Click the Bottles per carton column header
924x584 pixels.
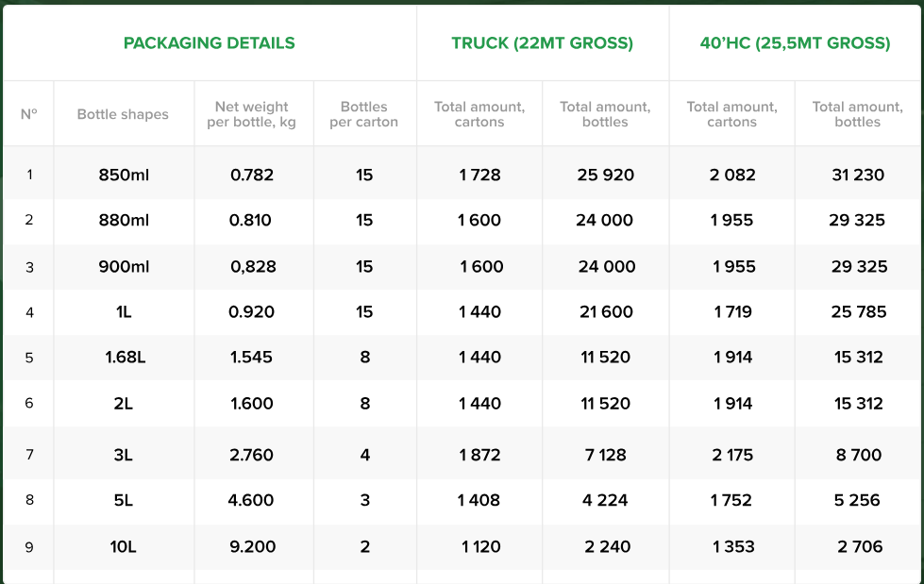click(363, 114)
